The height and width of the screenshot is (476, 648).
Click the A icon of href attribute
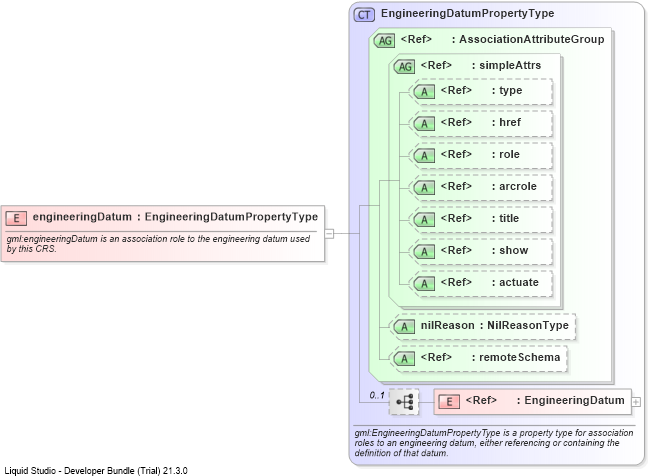coord(424,124)
